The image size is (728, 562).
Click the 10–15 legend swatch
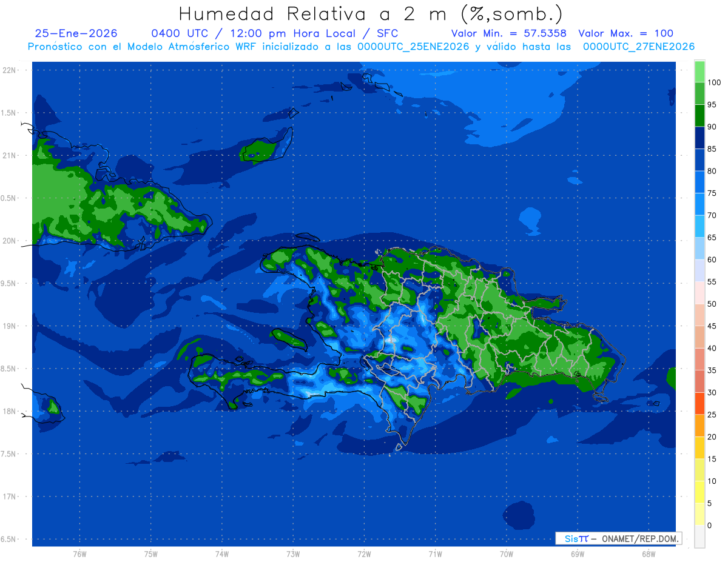[x=699, y=470]
